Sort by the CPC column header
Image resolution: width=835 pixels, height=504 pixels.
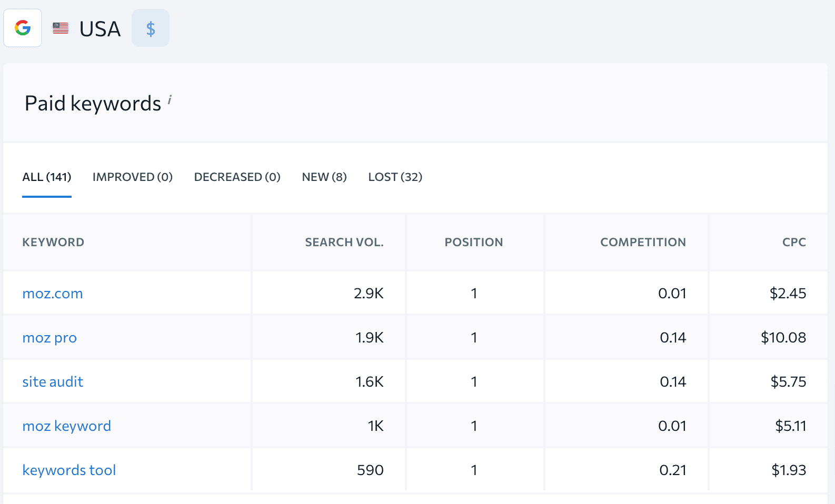coord(794,242)
